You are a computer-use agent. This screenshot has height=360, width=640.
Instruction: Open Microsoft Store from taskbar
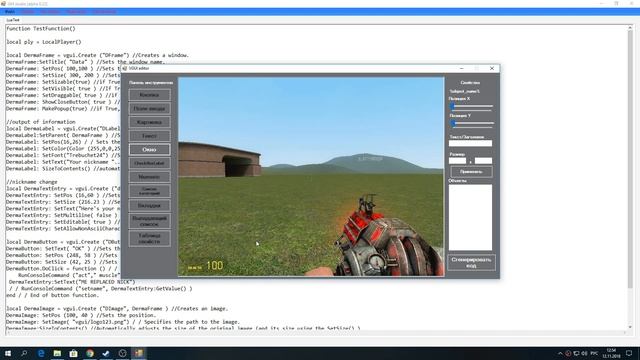coord(73,353)
